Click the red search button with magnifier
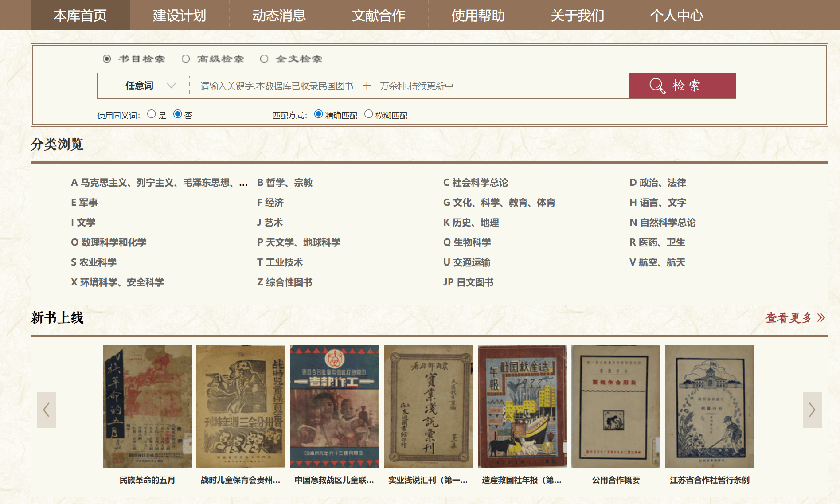The image size is (840, 504). pyautogui.click(x=682, y=86)
